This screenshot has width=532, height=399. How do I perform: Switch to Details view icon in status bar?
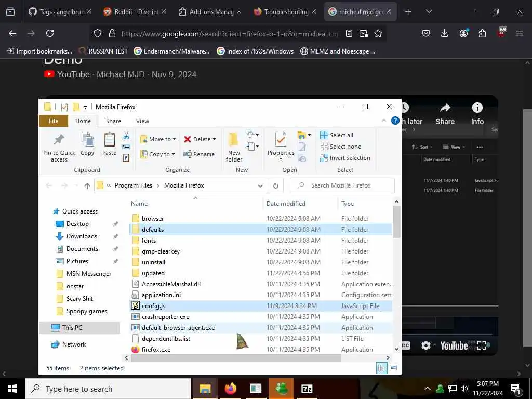[x=382, y=368]
